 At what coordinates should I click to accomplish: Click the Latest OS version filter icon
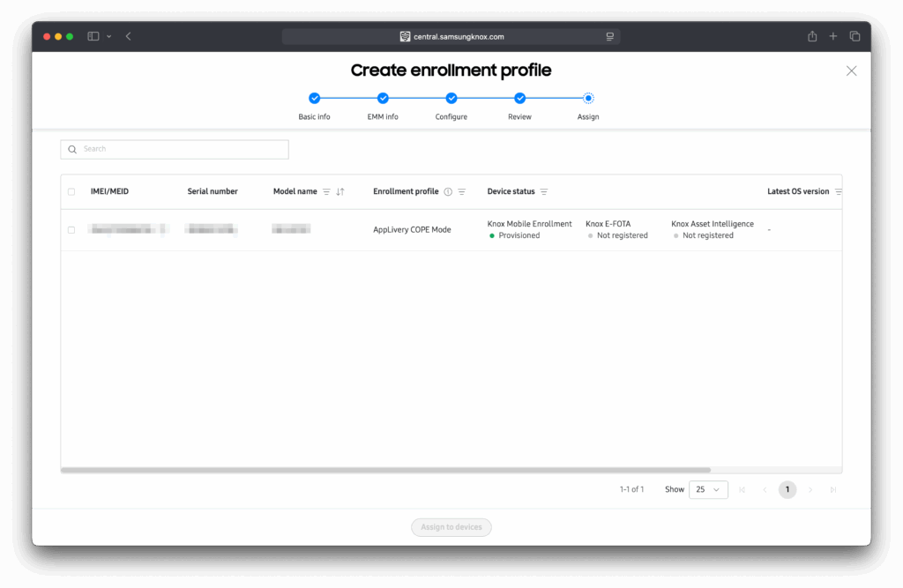coord(838,192)
